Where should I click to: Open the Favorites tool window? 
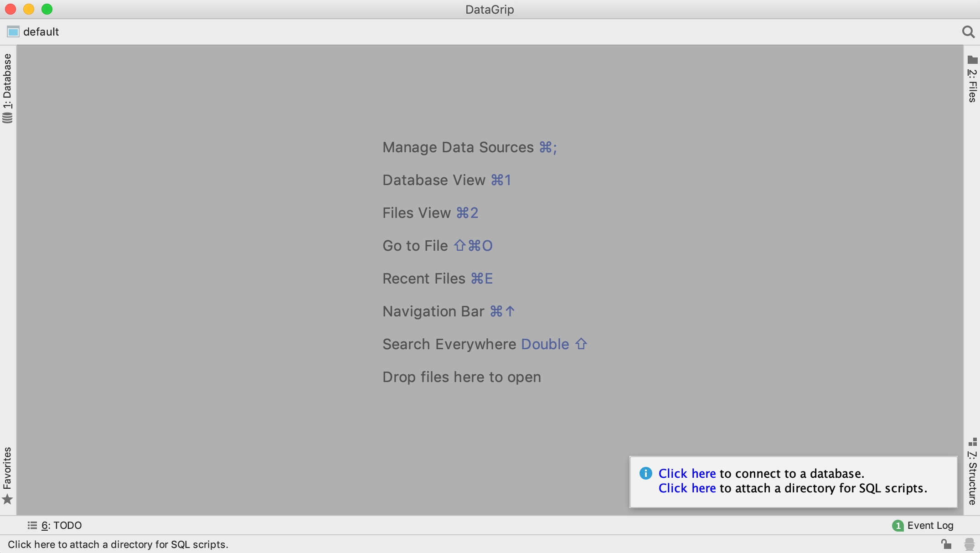(8, 475)
